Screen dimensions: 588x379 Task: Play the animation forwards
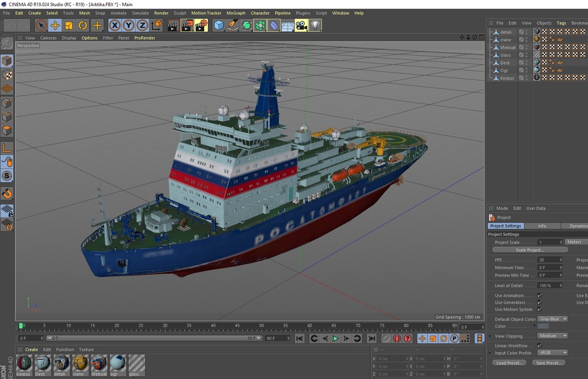click(335, 338)
